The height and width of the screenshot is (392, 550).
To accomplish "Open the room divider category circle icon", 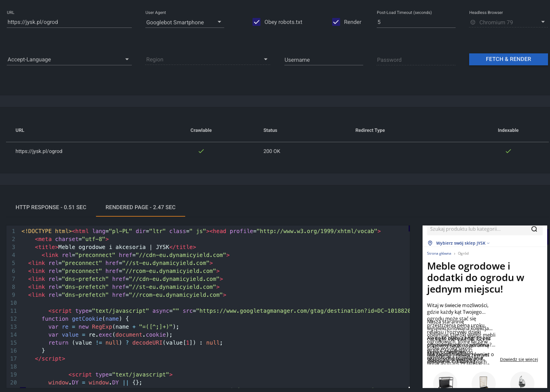I will [483, 381].
